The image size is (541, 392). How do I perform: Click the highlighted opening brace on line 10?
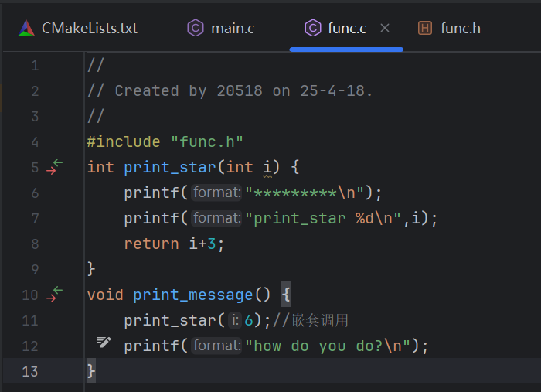click(286, 295)
